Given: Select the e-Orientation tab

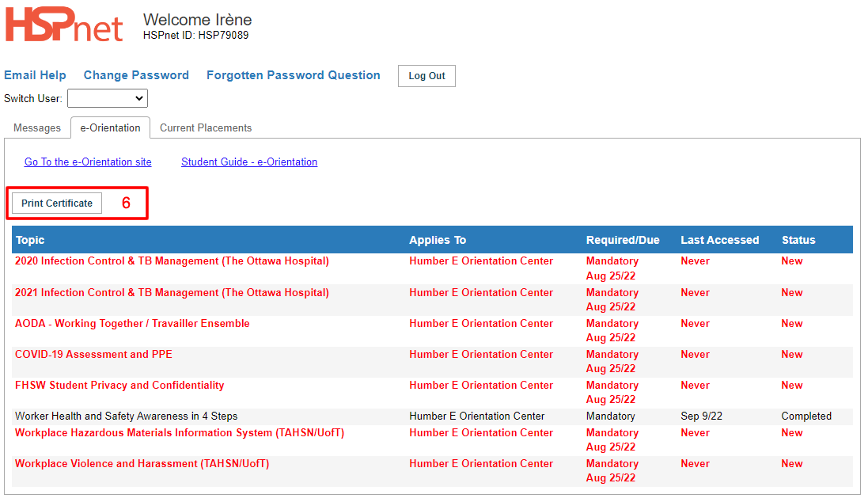Looking at the screenshot, I should [x=110, y=128].
